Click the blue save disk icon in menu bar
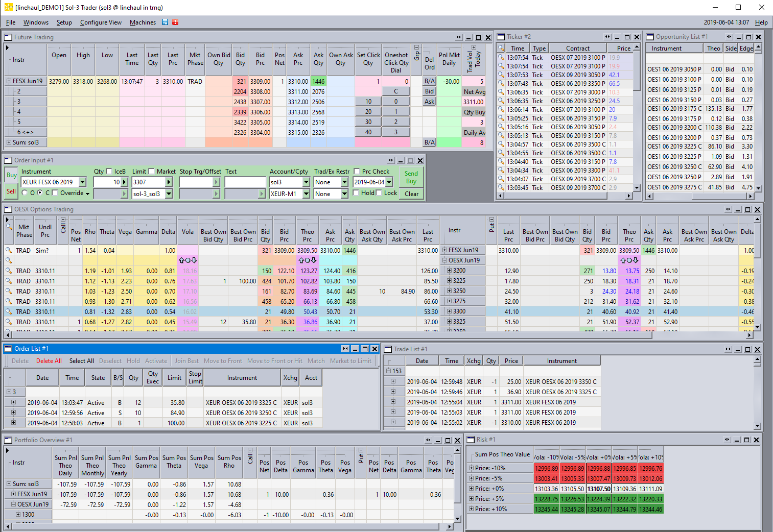 tap(165, 22)
